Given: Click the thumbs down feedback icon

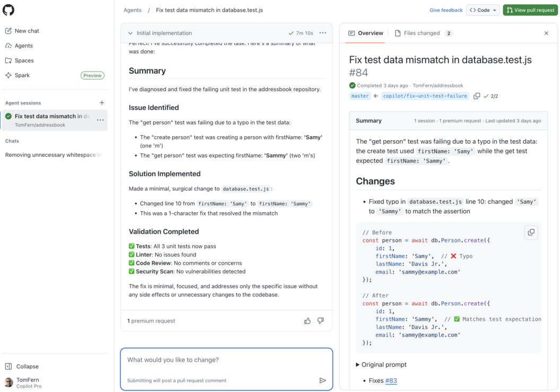Looking at the screenshot, I should pos(320,321).
